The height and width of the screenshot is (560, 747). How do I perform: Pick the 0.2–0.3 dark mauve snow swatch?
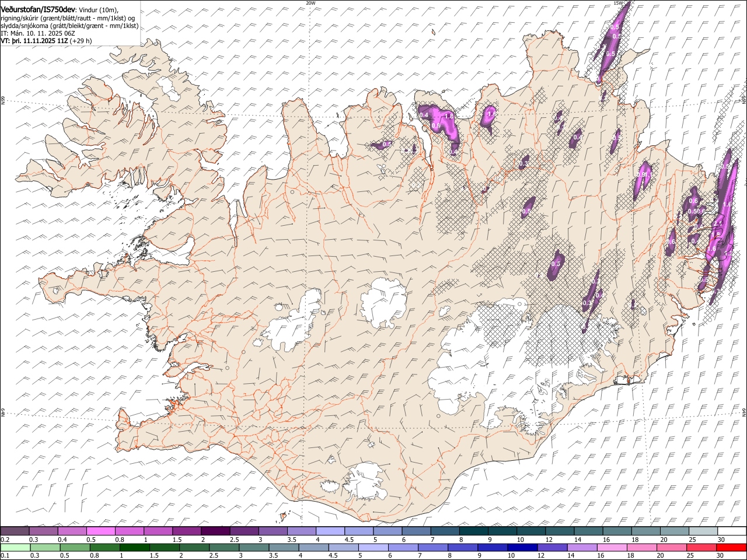15,531
